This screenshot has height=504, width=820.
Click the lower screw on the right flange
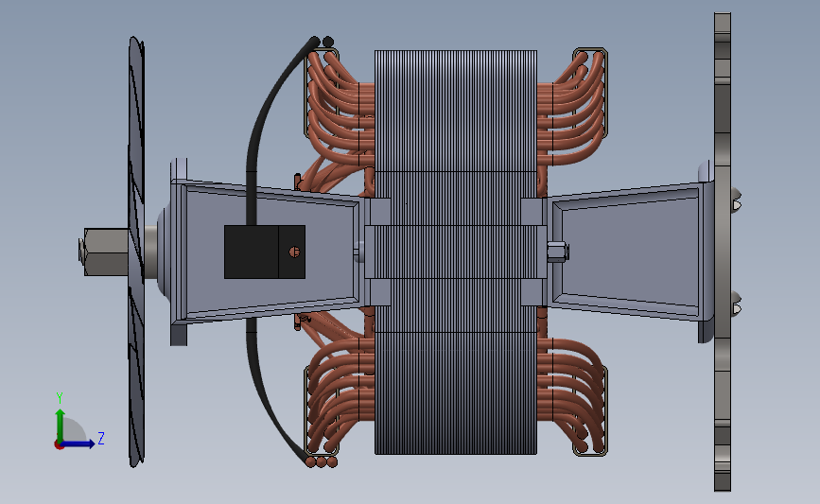(x=736, y=304)
